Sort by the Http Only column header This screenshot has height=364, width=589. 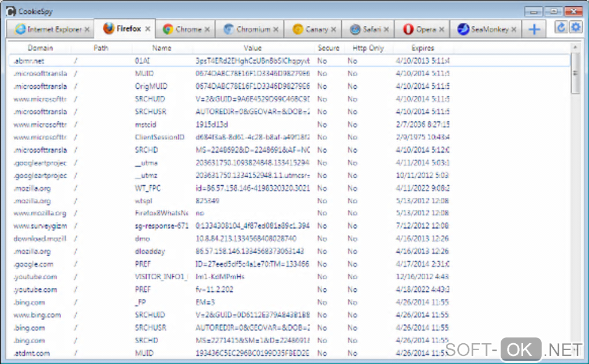tap(368, 48)
